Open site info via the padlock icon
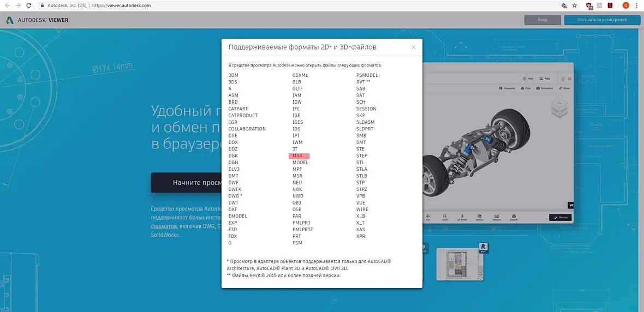 (x=41, y=6)
